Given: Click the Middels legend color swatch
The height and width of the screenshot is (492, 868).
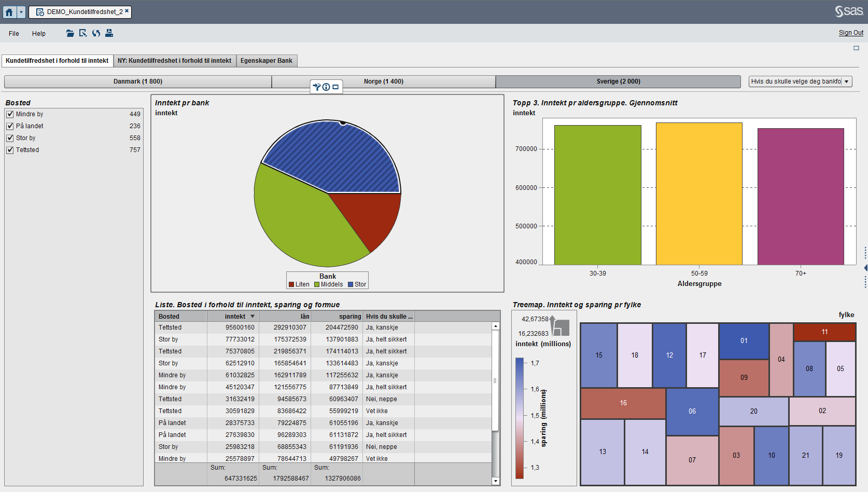Looking at the screenshot, I should coord(317,284).
